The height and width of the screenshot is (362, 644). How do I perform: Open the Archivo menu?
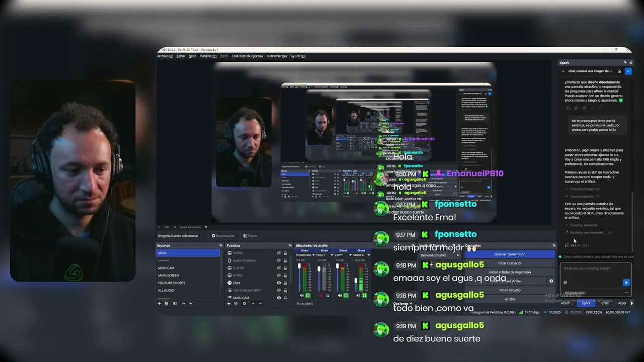165,56
